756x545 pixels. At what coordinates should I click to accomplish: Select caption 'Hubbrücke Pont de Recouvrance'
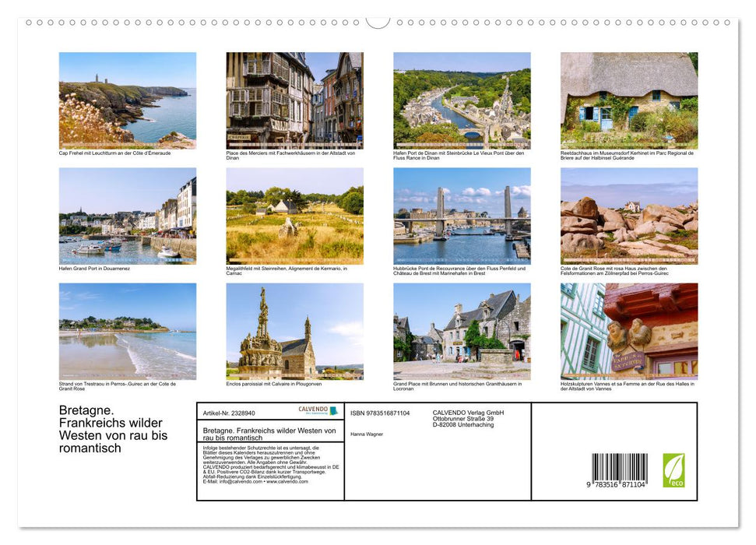click(459, 271)
